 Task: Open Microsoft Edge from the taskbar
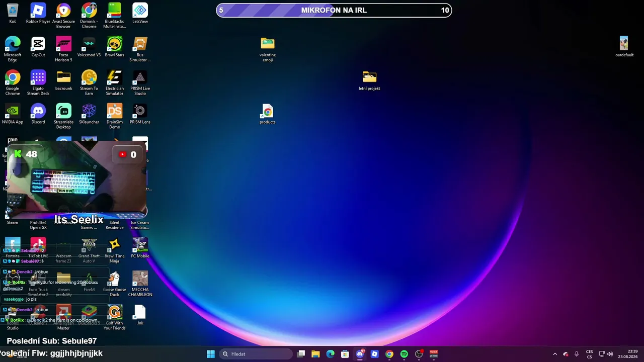[330, 354]
